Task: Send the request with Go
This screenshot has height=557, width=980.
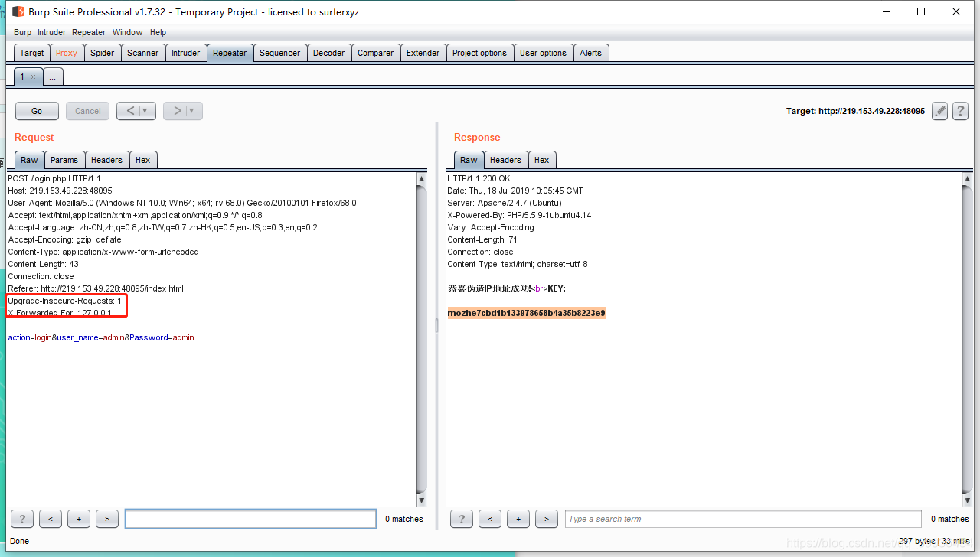Action: (x=37, y=111)
